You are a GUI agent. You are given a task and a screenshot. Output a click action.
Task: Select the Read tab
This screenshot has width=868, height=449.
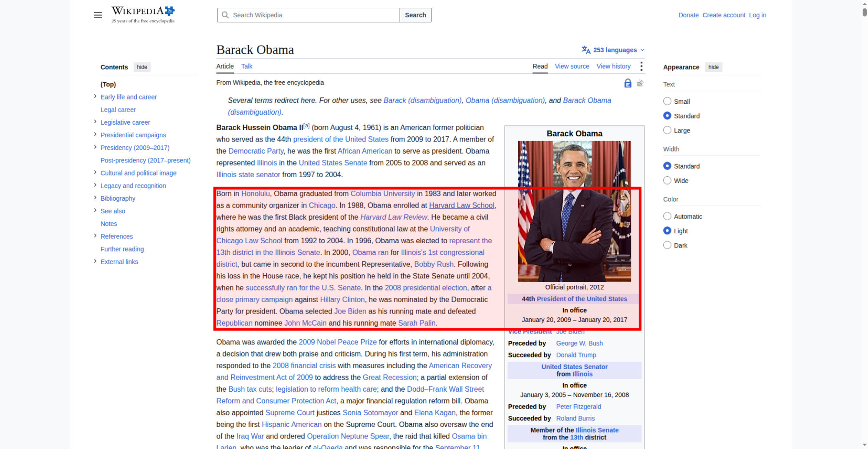pyautogui.click(x=540, y=66)
